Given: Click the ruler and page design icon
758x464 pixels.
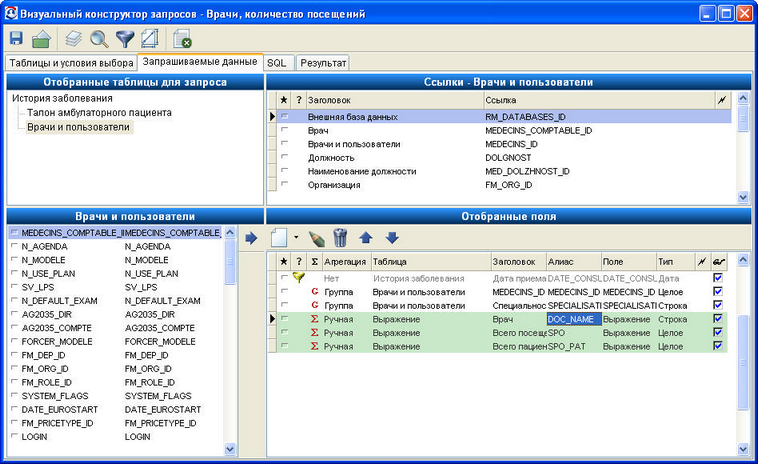Looking at the screenshot, I should [x=150, y=39].
